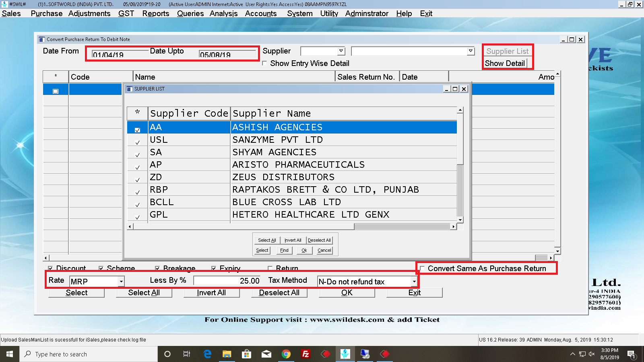This screenshot has height=362, width=644.
Task: Click the SWIL app icon in title bar
Action: pos(4,4)
